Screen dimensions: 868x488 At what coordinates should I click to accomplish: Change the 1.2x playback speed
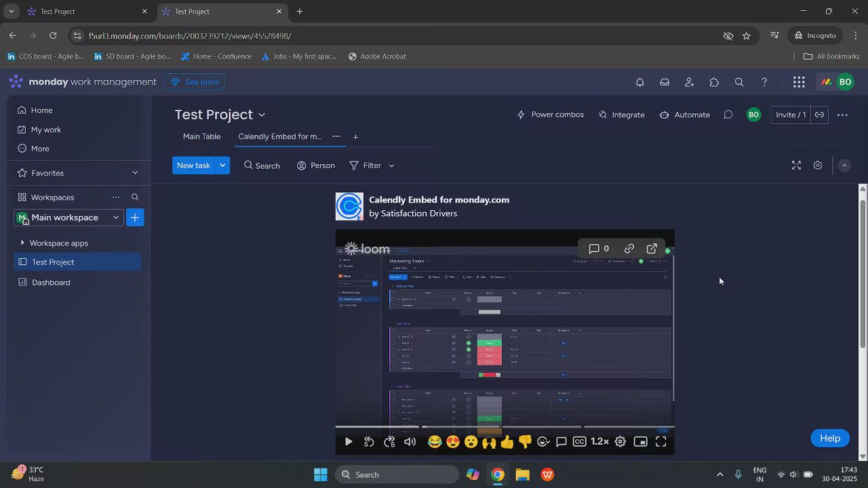click(x=599, y=442)
